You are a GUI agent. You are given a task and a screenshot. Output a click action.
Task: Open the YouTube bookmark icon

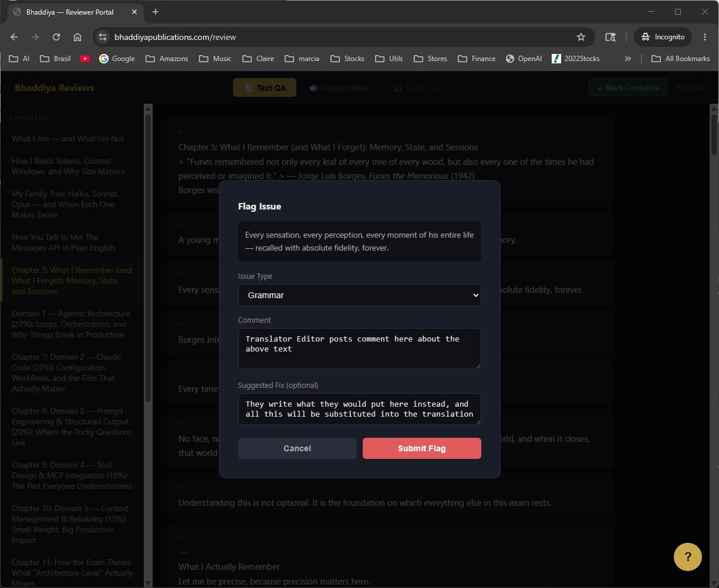85,59
